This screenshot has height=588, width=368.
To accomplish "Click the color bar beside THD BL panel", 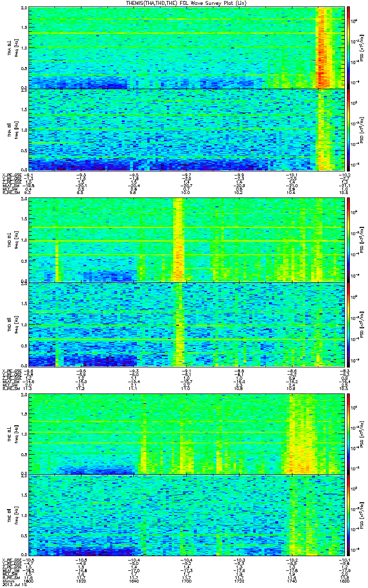I will (x=348, y=240).
